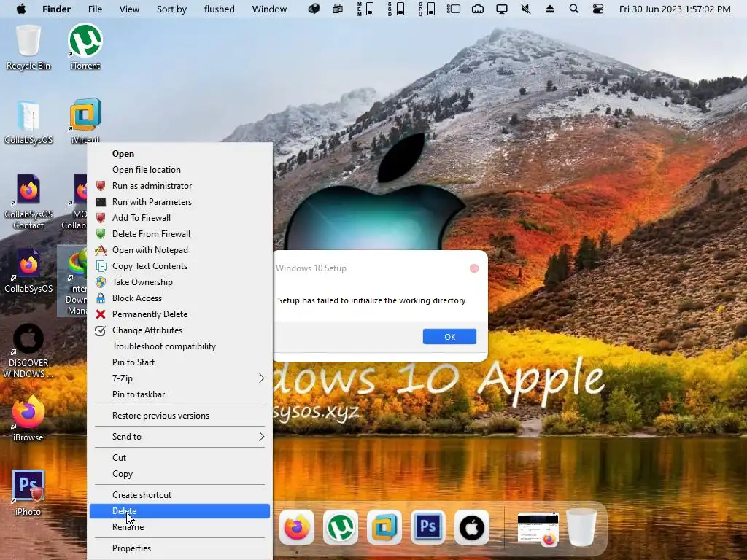Screen dimensions: 747x560
Task: Select the CollabSysOS Firefox shortcut icon
Action: pyautogui.click(x=28, y=271)
